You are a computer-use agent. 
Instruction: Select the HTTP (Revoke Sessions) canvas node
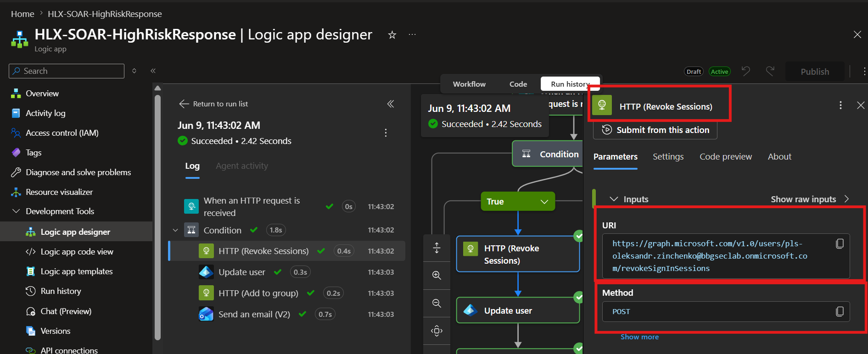[x=518, y=254]
